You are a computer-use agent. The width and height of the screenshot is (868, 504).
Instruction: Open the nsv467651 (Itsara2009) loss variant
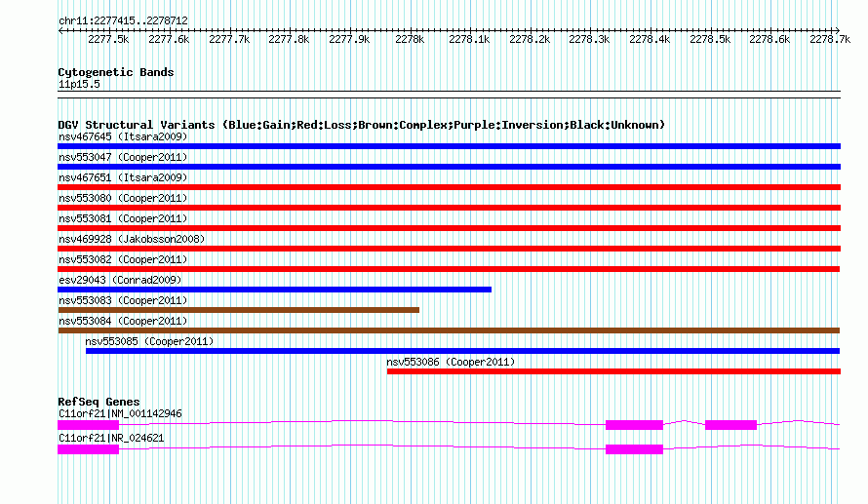tap(123, 177)
